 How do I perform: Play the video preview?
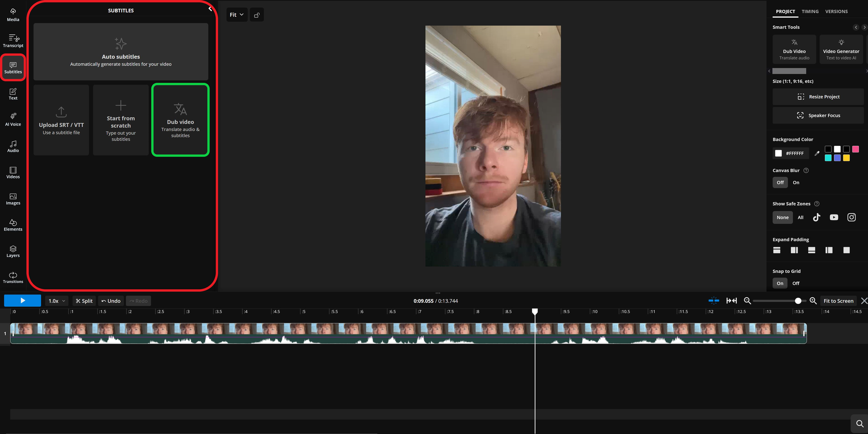[x=22, y=300]
